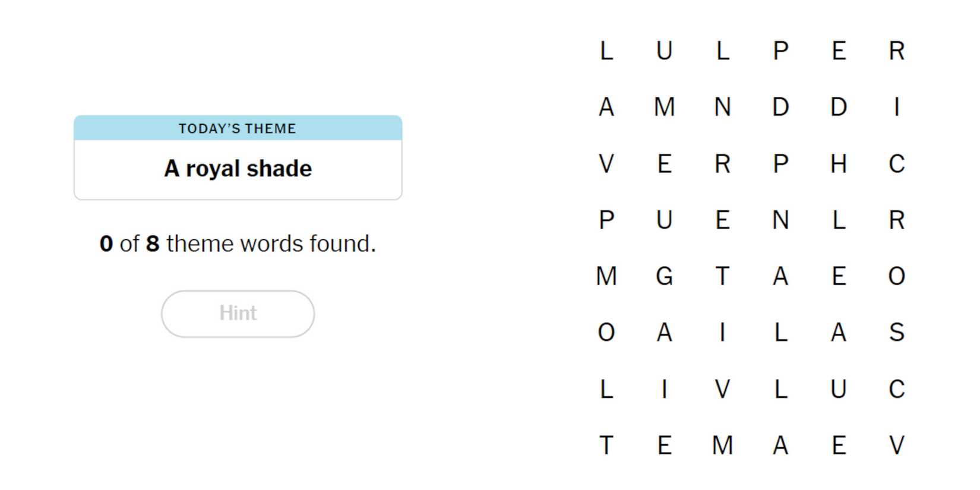This screenshot has width=980, height=490.
Task: Select the E between P and R
Action: [x=838, y=51]
